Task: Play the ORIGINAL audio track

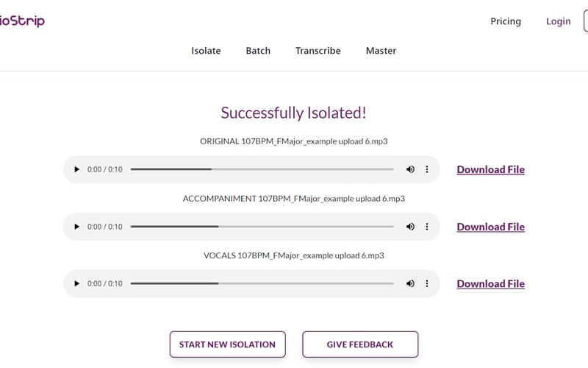Action: (x=77, y=169)
